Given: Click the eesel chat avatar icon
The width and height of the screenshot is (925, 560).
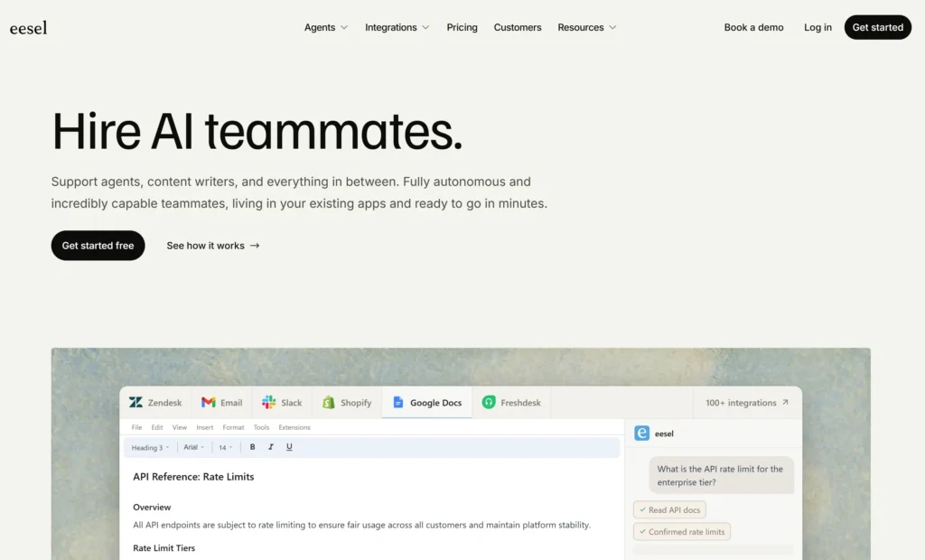Looking at the screenshot, I should click(642, 434).
